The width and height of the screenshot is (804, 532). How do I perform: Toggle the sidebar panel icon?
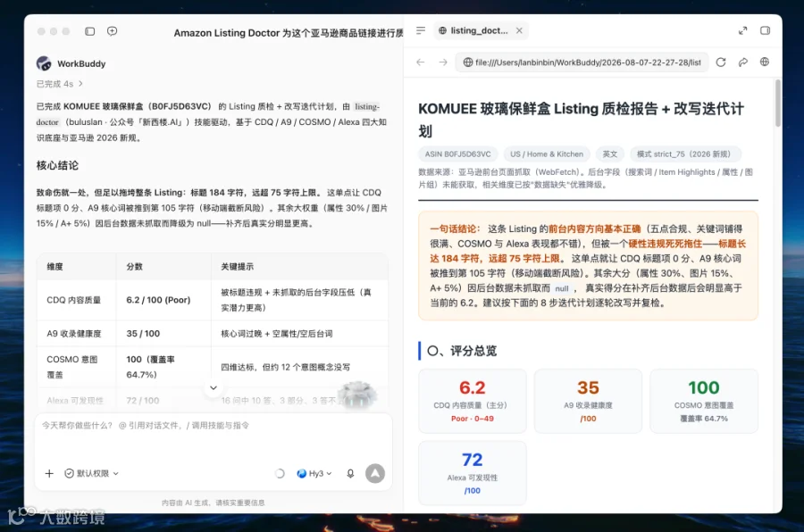pyautogui.click(x=89, y=31)
